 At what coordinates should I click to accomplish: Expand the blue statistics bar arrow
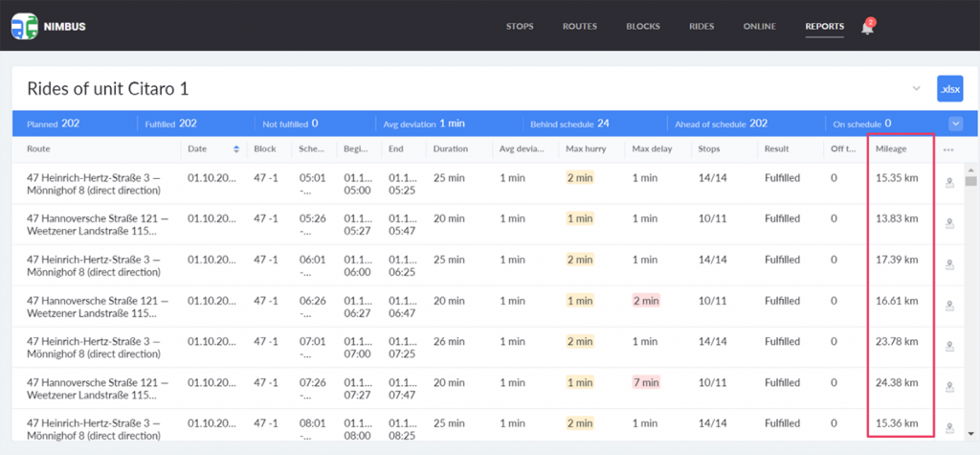pyautogui.click(x=956, y=124)
